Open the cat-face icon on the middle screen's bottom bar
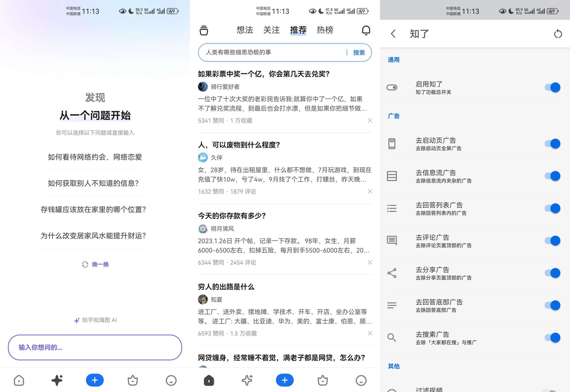The image size is (570, 392). (x=323, y=380)
